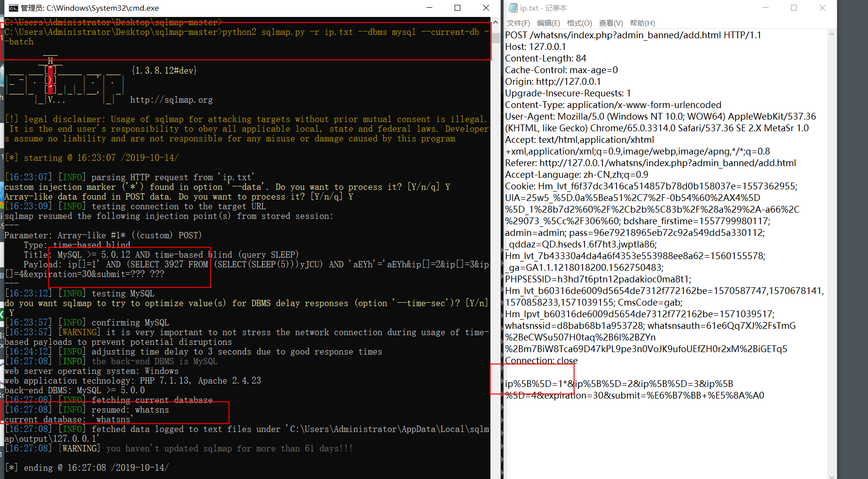The width and height of the screenshot is (868, 479).
Task: Click the "[INFO] resumed: whatsns" line in cmd
Action: (87, 410)
